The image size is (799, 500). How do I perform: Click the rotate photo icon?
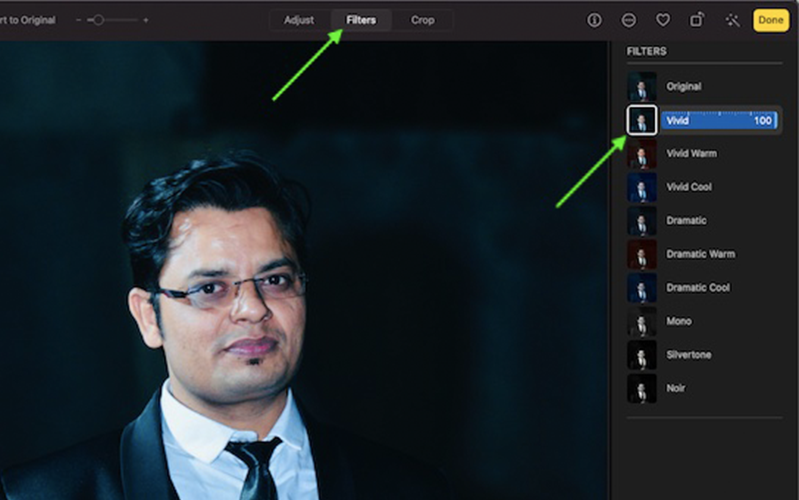696,20
